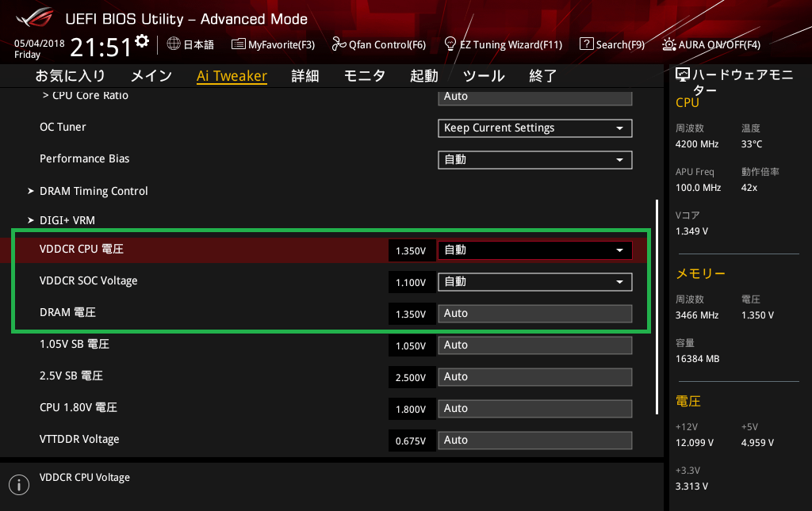Click the info icon in help bar
This screenshot has width=812, height=511.
[19, 485]
